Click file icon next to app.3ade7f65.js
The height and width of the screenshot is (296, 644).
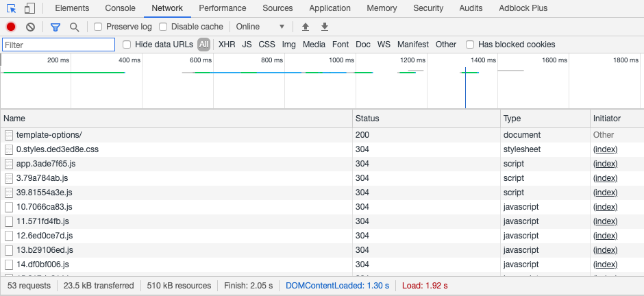9,164
